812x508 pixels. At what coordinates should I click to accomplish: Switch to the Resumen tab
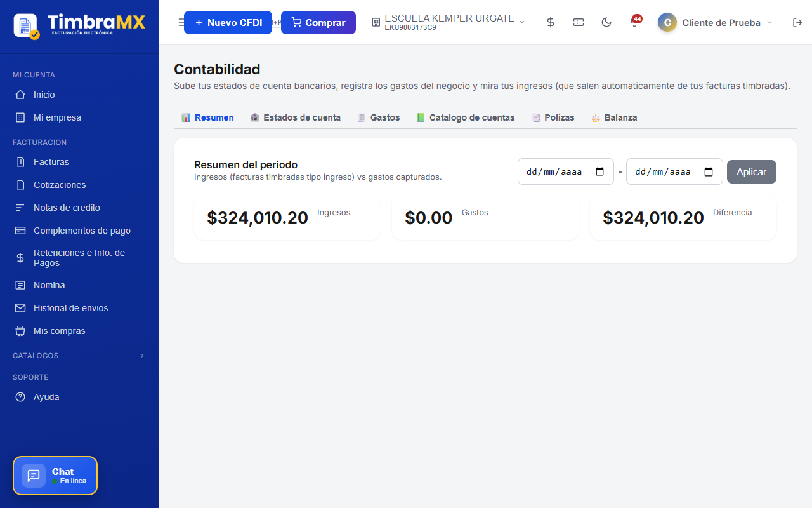coord(207,117)
